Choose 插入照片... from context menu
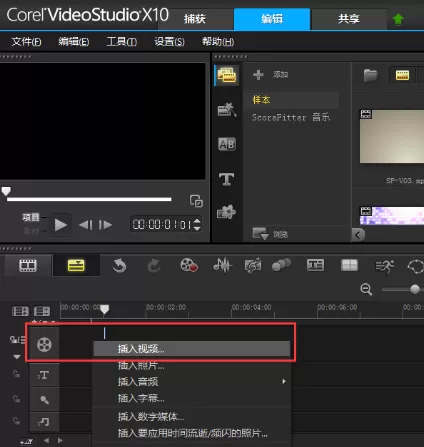The height and width of the screenshot is (447, 424). 192,365
